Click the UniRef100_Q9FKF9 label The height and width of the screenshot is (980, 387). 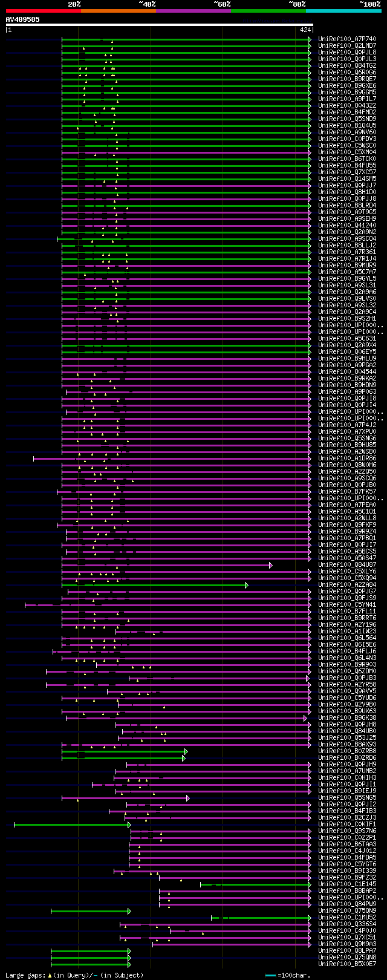tap(347, 524)
